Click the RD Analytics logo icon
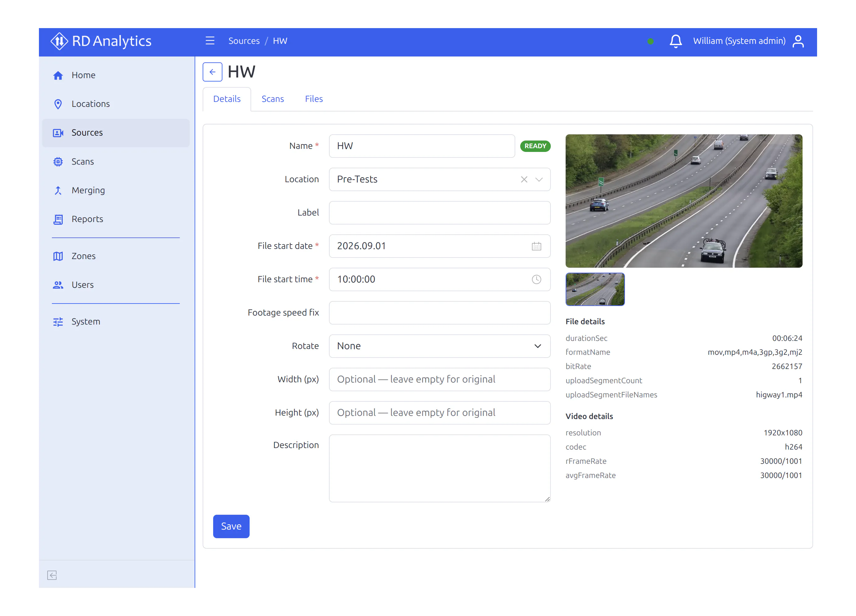Screen dimensions: 856x616 tap(59, 41)
